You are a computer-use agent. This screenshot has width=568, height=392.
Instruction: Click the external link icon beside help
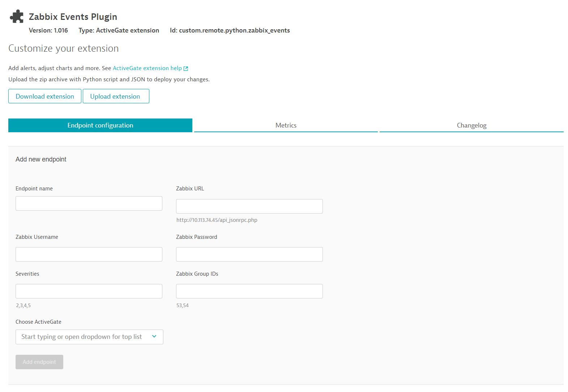click(x=186, y=68)
